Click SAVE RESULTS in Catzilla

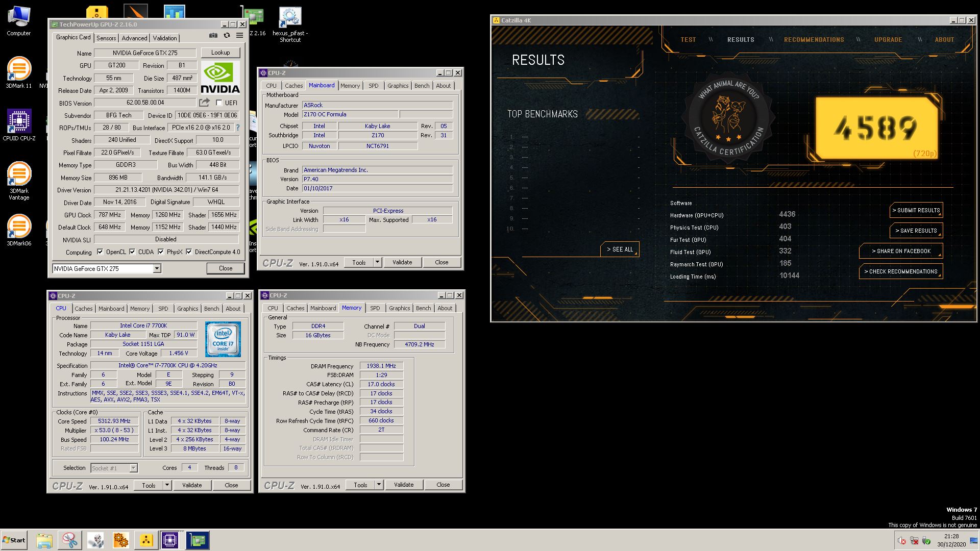coord(916,231)
